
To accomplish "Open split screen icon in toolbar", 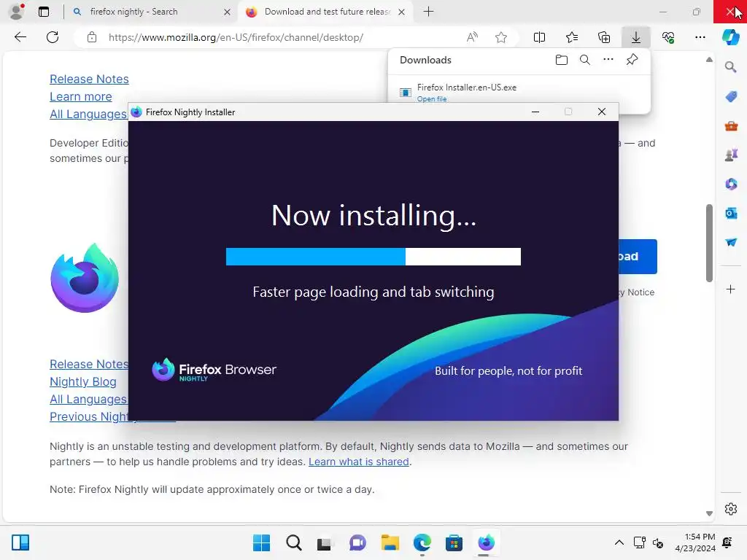I will (539, 37).
